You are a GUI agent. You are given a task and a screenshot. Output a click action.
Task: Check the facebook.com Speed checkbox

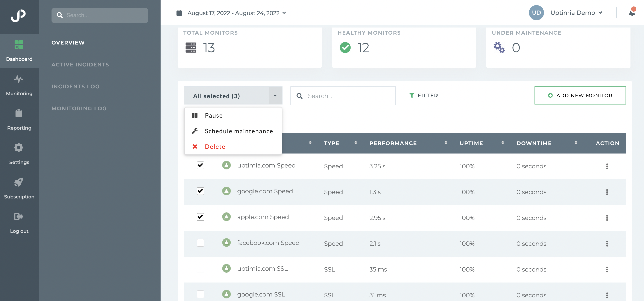click(200, 243)
